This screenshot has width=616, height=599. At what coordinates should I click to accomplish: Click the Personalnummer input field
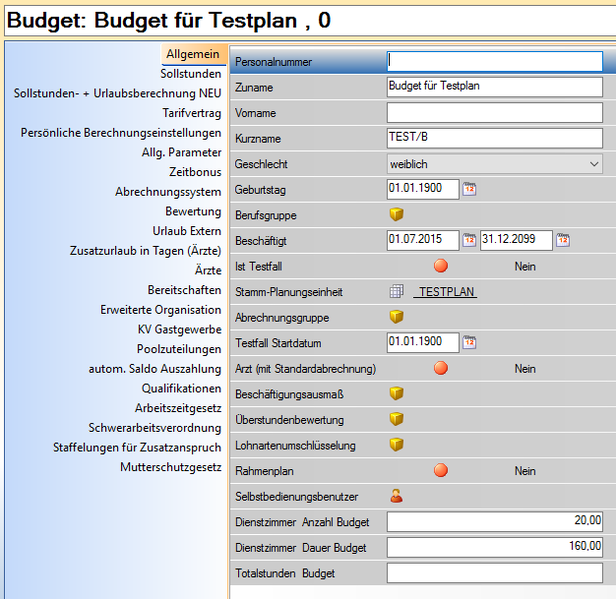click(x=494, y=62)
